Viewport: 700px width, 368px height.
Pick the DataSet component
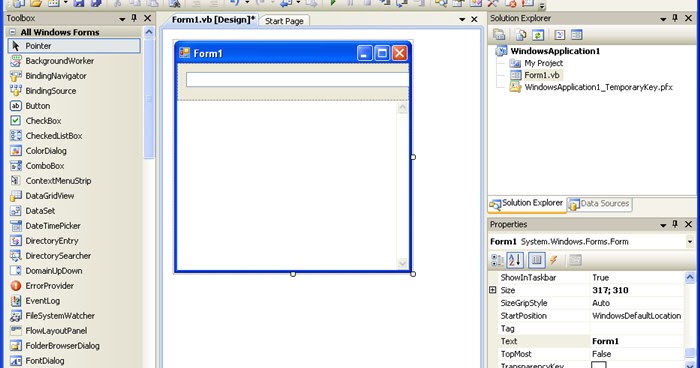click(74, 210)
